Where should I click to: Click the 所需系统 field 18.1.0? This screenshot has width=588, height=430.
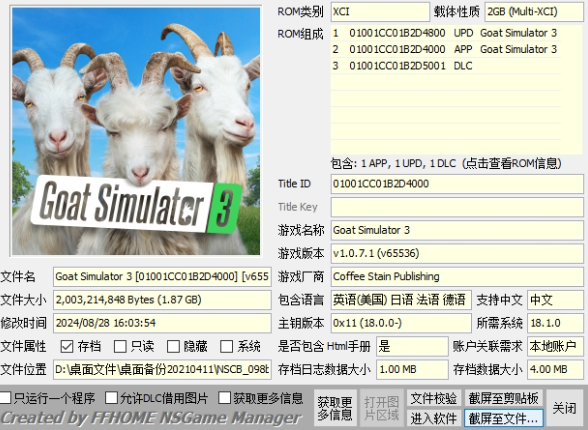pyautogui.click(x=555, y=324)
